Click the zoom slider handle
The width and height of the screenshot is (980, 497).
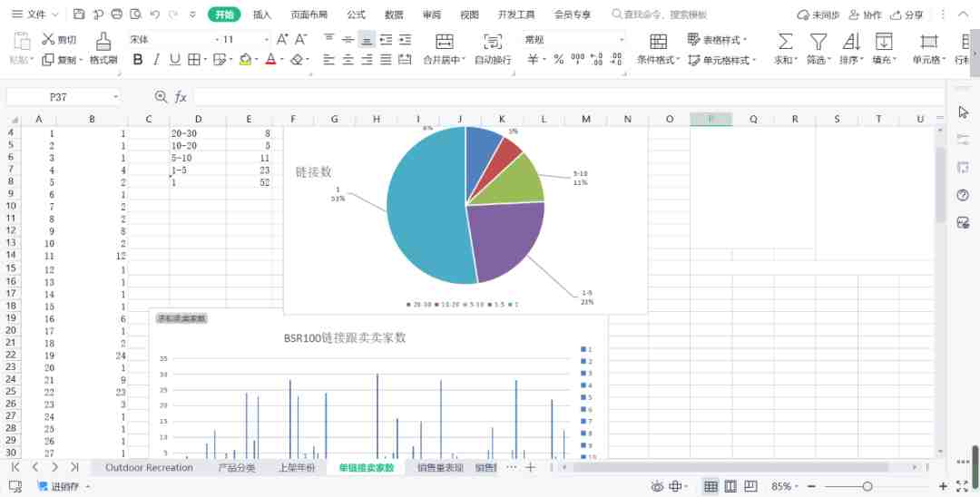(867, 486)
